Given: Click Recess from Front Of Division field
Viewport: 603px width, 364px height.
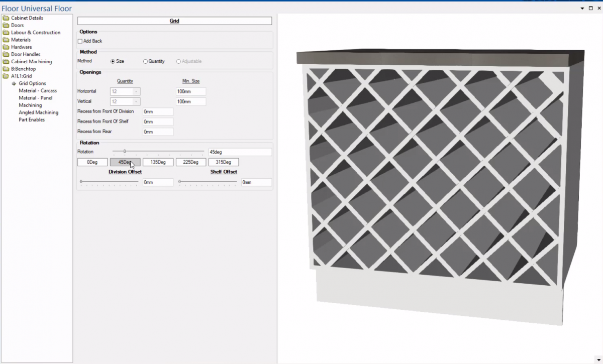Looking at the screenshot, I should (x=158, y=111).
